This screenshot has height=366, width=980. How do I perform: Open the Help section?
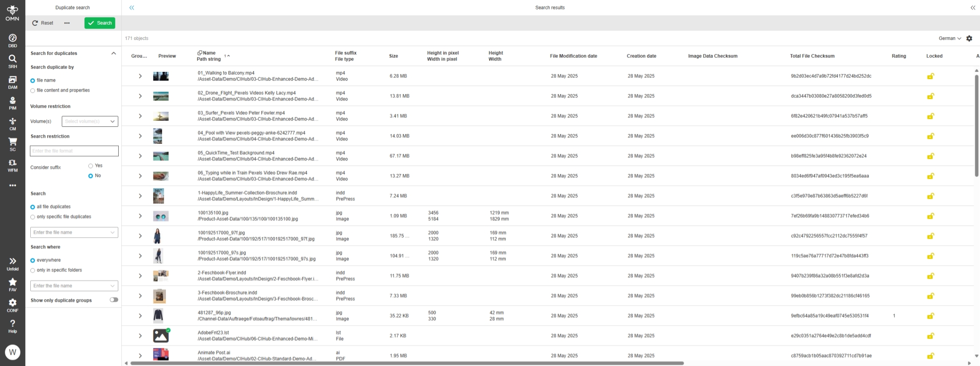13,326
